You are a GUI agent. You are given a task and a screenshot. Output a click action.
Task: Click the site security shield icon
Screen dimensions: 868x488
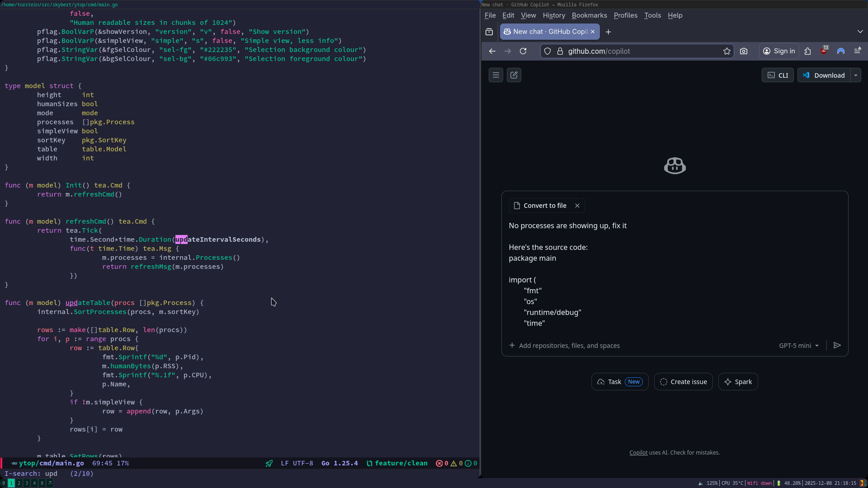[547, 51]
